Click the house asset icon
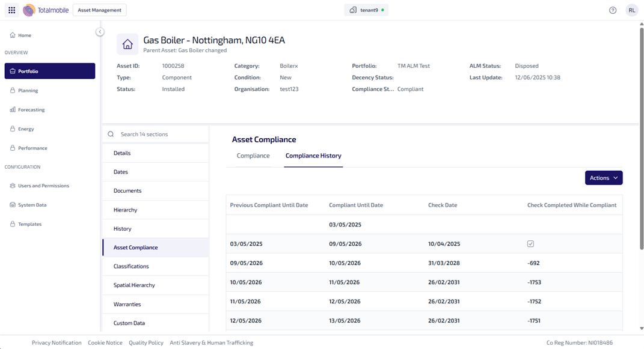Image resolution: width=644 pixels, height=349 pixels. tap(127, 44)
